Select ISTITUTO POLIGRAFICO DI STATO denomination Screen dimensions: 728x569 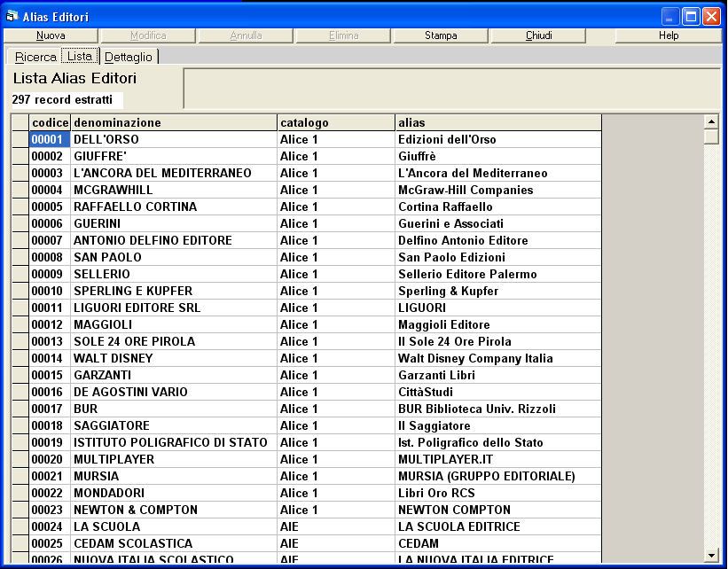coord(174,442)
